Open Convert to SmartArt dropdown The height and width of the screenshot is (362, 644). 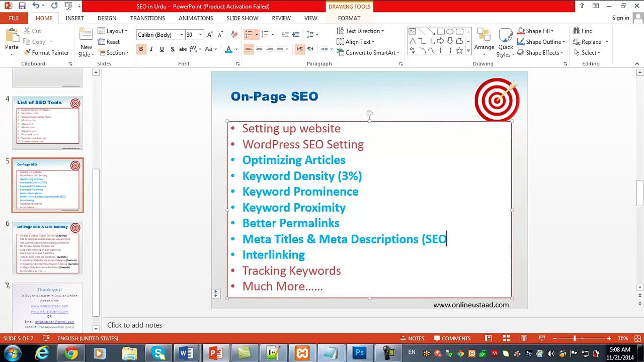pos(368,53)
